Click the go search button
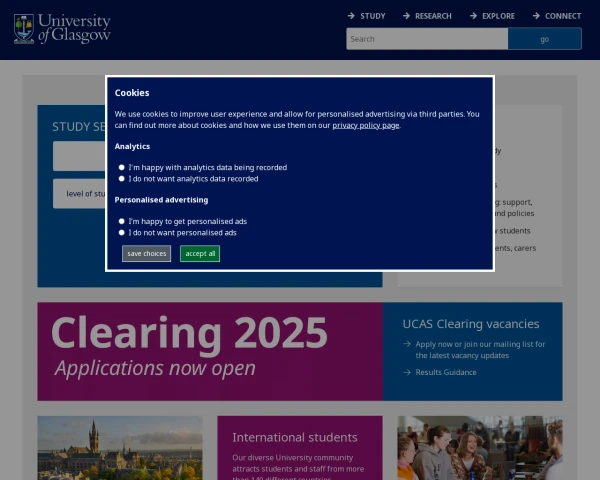600x480 pixels. pyautogui.click(x=545, y=39)
